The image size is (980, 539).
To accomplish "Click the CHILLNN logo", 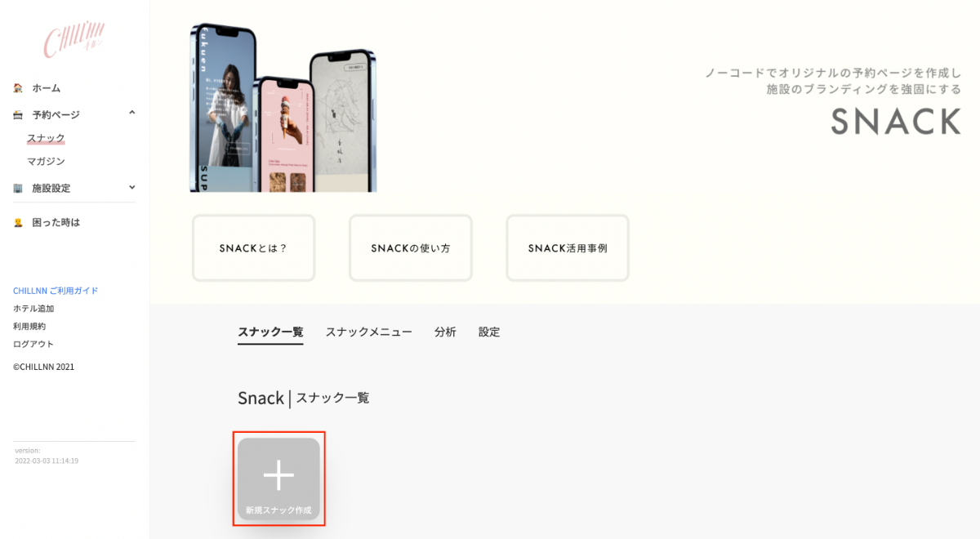I will pos(74,39).
